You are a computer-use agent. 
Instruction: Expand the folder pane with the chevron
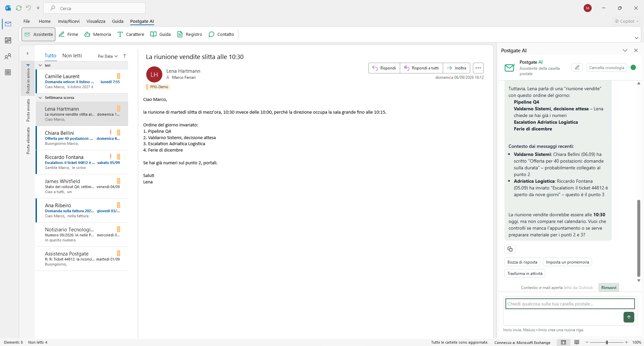(28, 54)
